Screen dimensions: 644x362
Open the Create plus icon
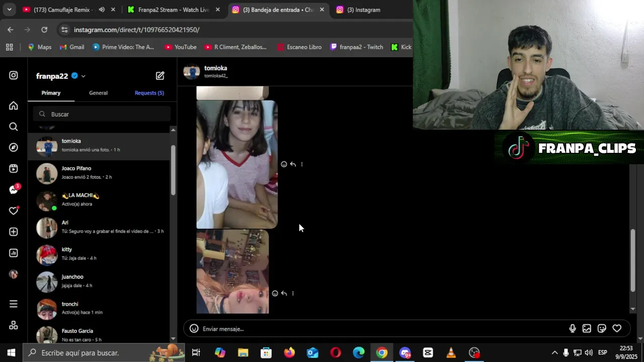(14, 232)
